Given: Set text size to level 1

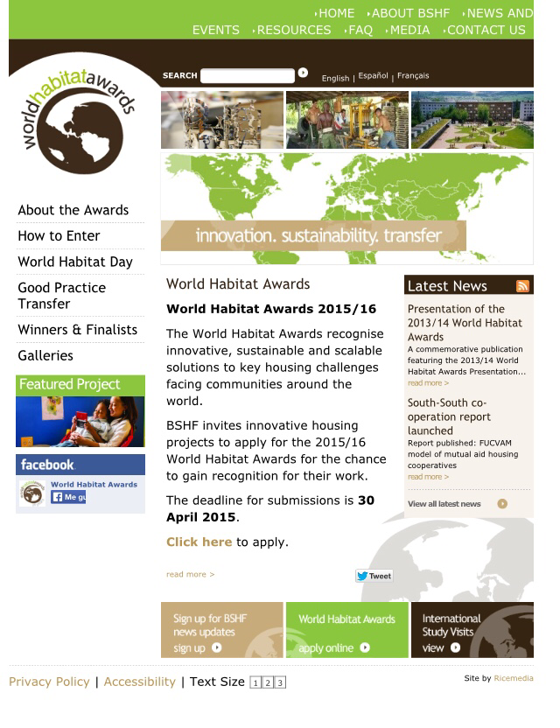Looking at the screenshot, I should point(255,682).
